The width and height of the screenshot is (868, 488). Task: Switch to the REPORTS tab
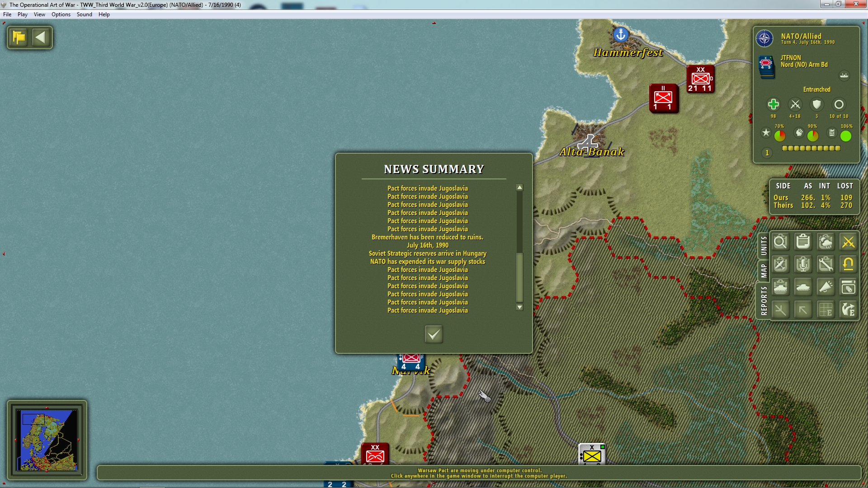764,300
